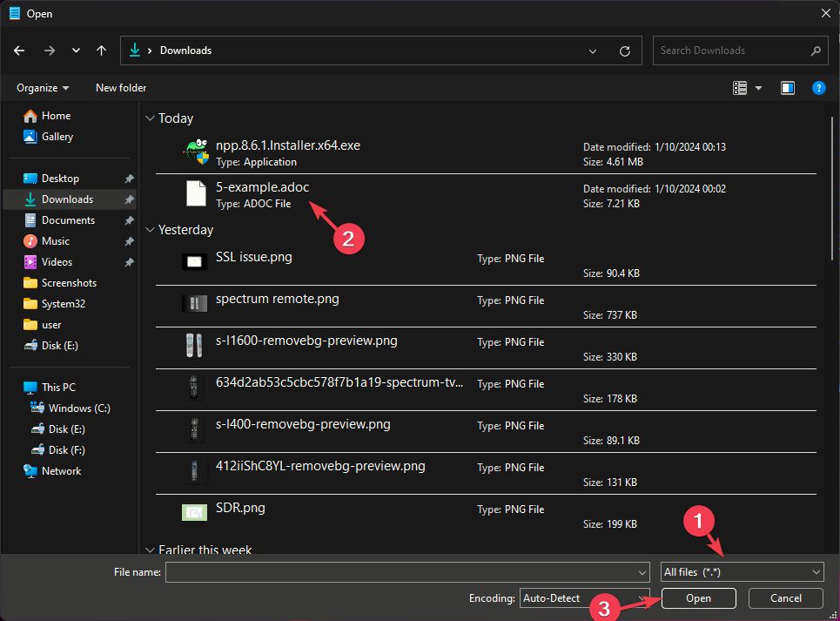Select the npp.8.6.1.Installer.x64.exe file
The width and height of the screenshot is (840, 621).
[287, 146]
